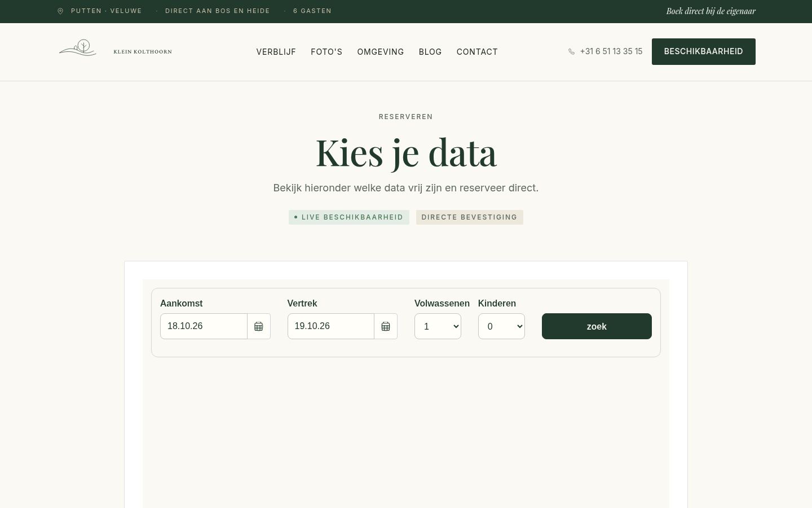Click the 'Direct aan bos en heide' text
The image size is (812, 508).
218,11
